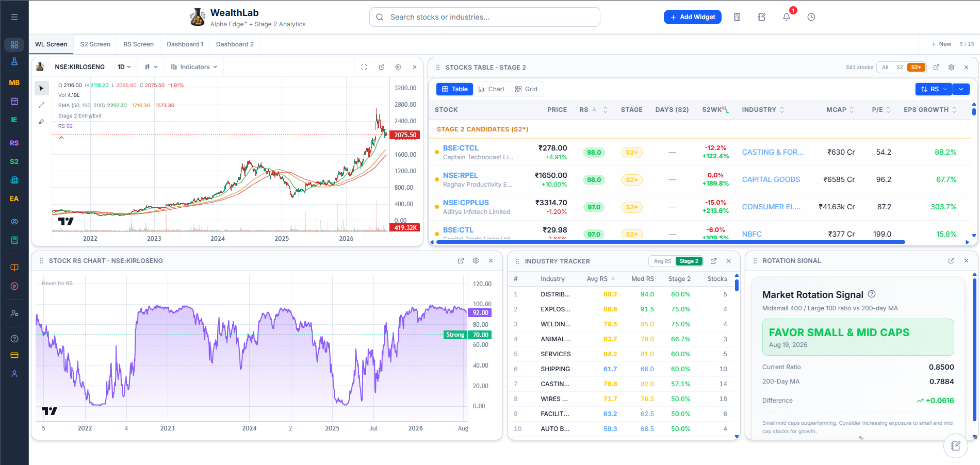
Task: Open the orange book icon in the sidebar
Action: point(14,268)
